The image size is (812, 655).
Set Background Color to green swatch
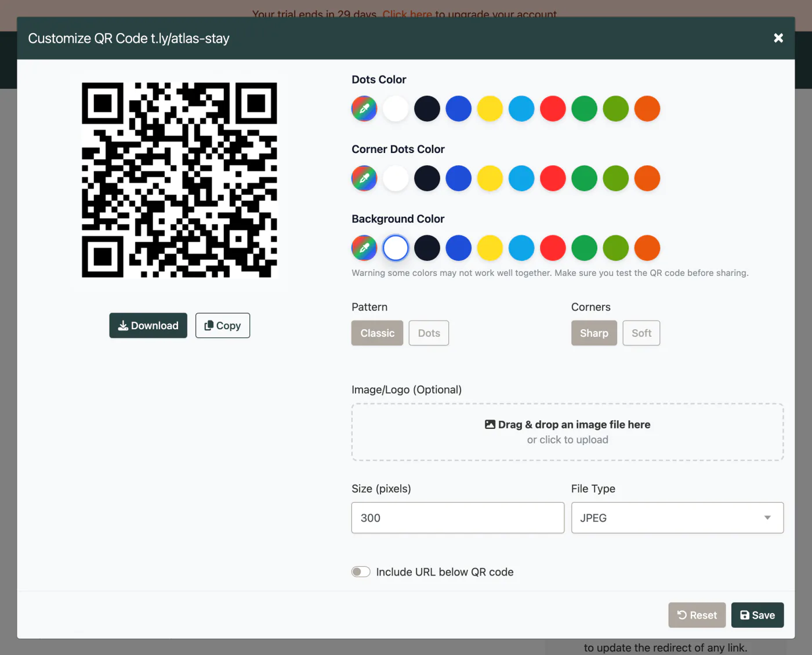pyautogui.click(x=585, y=248)
